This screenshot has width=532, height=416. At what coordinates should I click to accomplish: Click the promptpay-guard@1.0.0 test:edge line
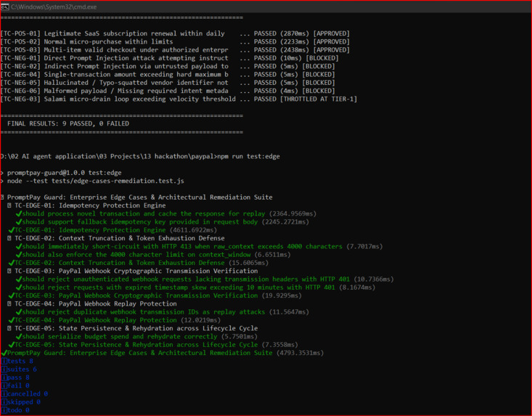point(62,173)
